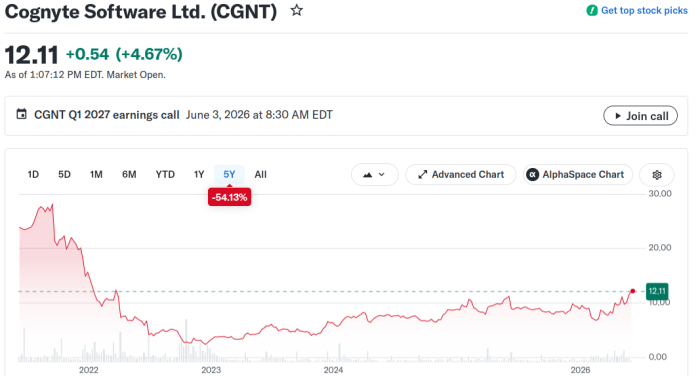Viewport: 700px width, 376px height.
Task: Click the 2024 x-axis label
Action: point(333,370)
